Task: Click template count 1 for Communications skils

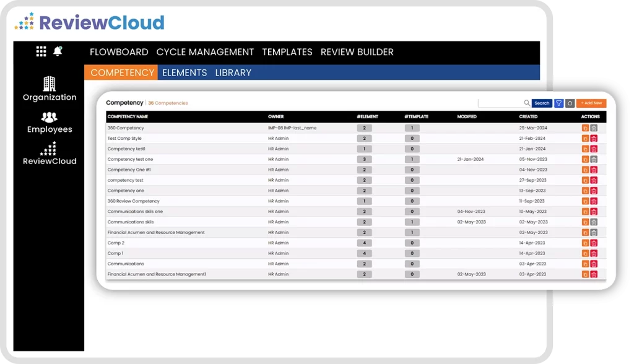Action: tap(412, 222)
